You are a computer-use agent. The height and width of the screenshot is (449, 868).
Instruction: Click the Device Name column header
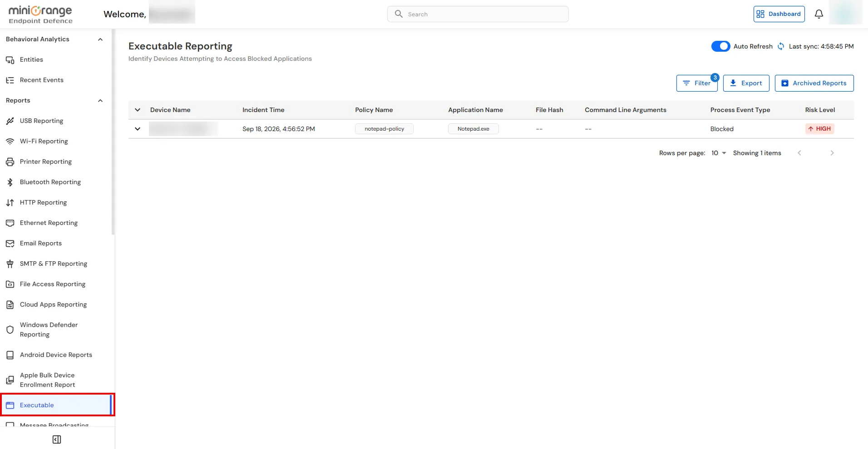click(170, 110)
